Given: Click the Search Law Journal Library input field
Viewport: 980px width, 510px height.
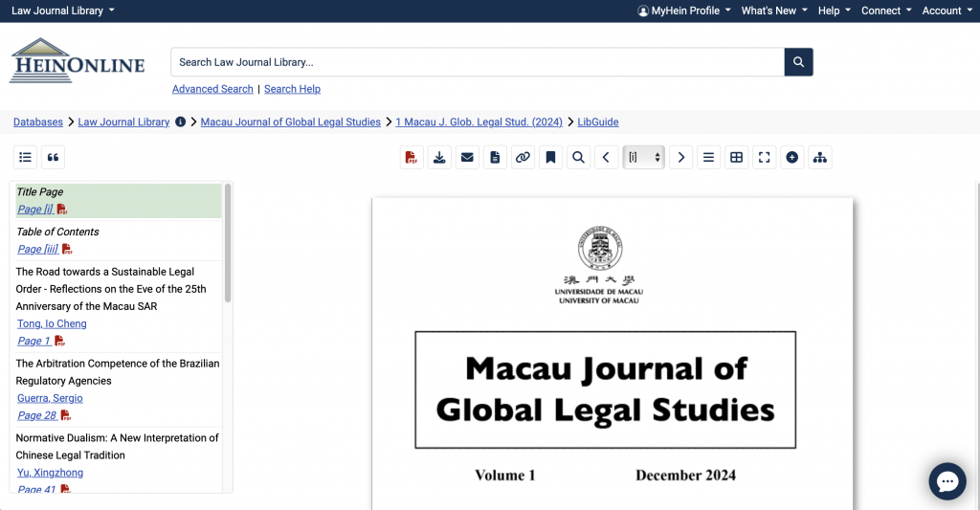Looking at the screenshot, I should tap(477, 62).
